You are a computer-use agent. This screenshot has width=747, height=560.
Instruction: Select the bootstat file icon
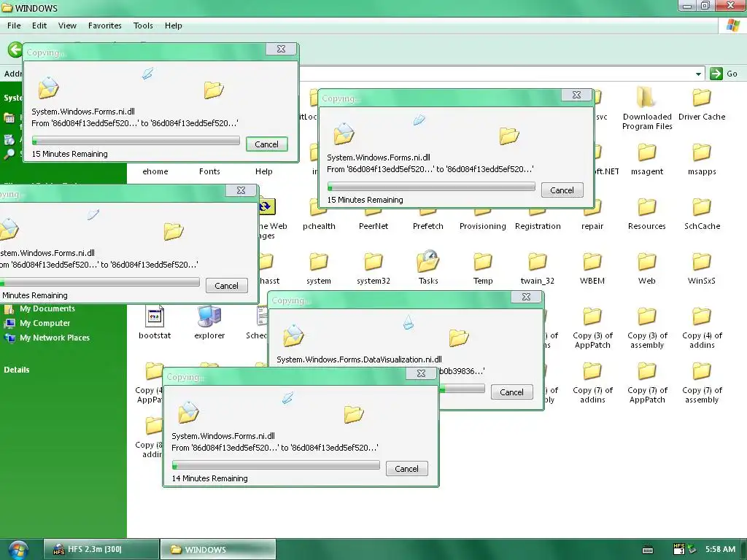coord(155,316)
